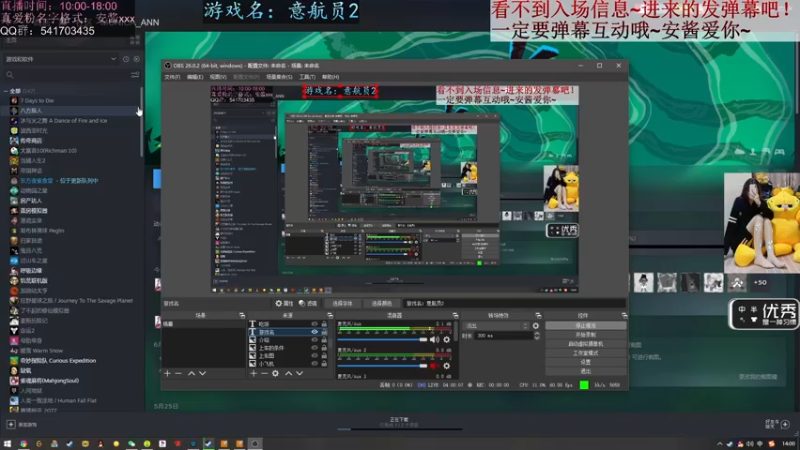Decrease transition duration with stepper down arrow
Image resolution: width=800 pixels, height=450 pixels.
pos(537,338)
